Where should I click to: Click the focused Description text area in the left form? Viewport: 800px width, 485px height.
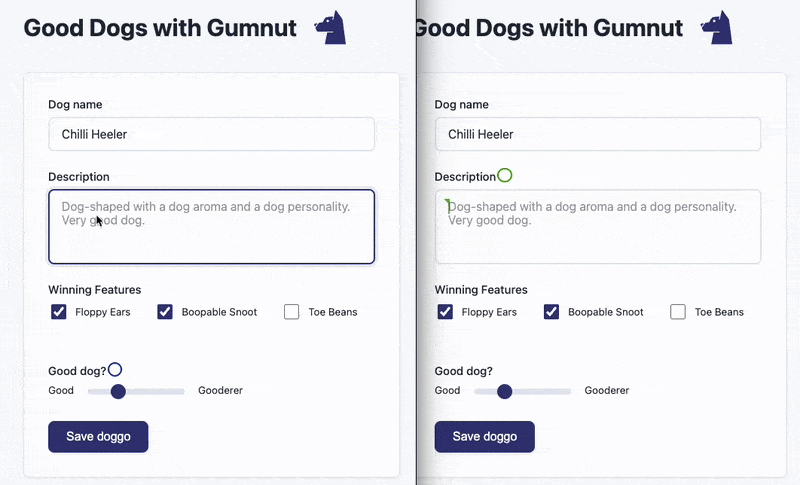212,227
